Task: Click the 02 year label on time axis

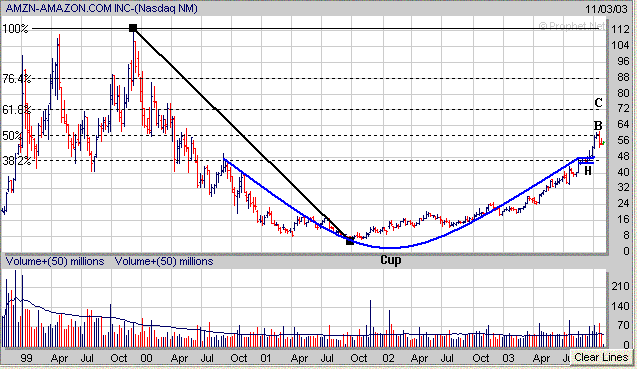Action: coord(388,358)
